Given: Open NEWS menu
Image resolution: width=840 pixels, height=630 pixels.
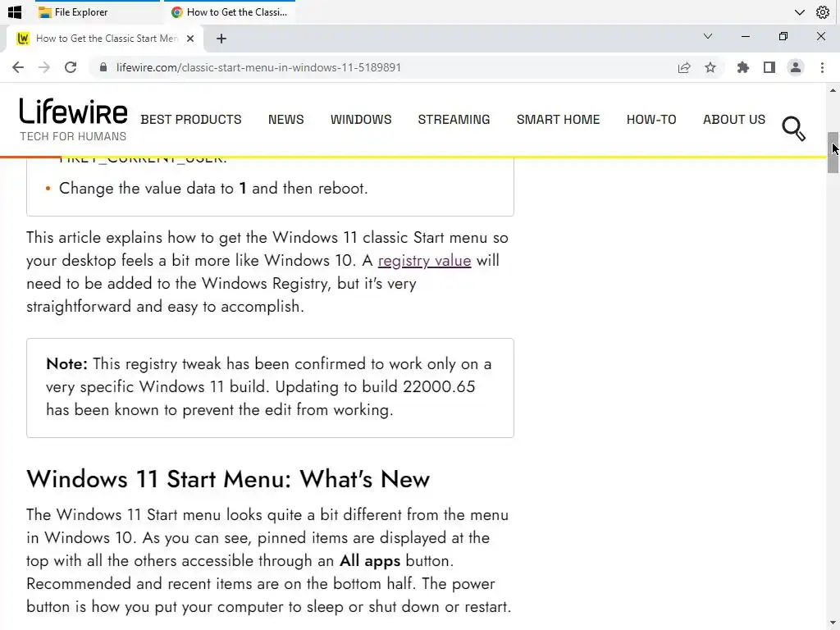Looking at the screenshot, I should (286, 120).
